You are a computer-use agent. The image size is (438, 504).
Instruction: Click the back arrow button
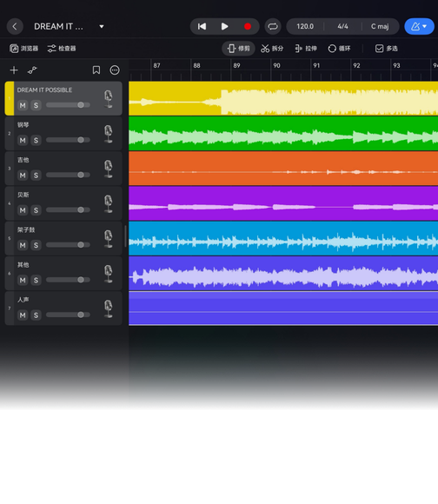[x=15, y=26]
